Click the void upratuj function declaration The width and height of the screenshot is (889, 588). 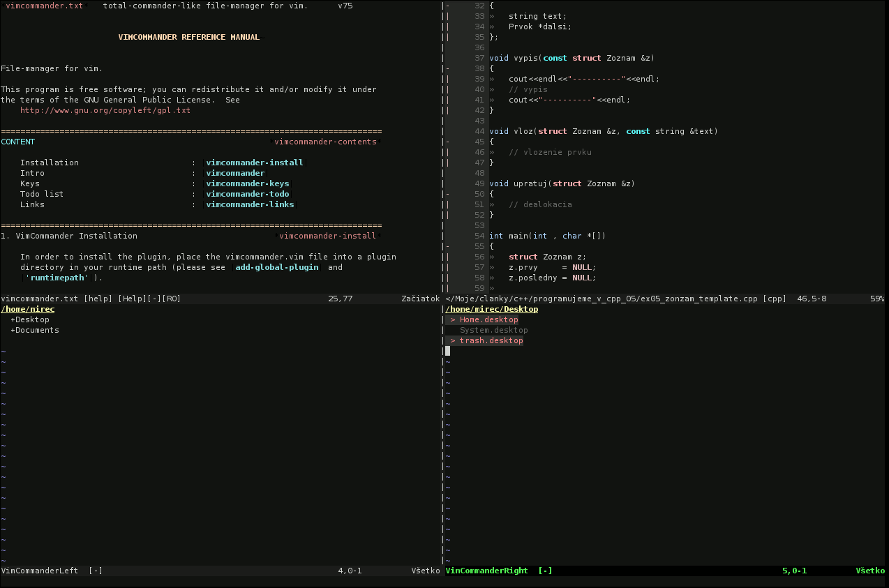(x=562, y=183)
